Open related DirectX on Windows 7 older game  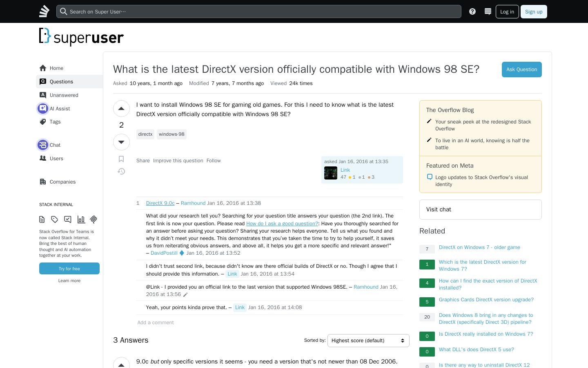(479, 247)
